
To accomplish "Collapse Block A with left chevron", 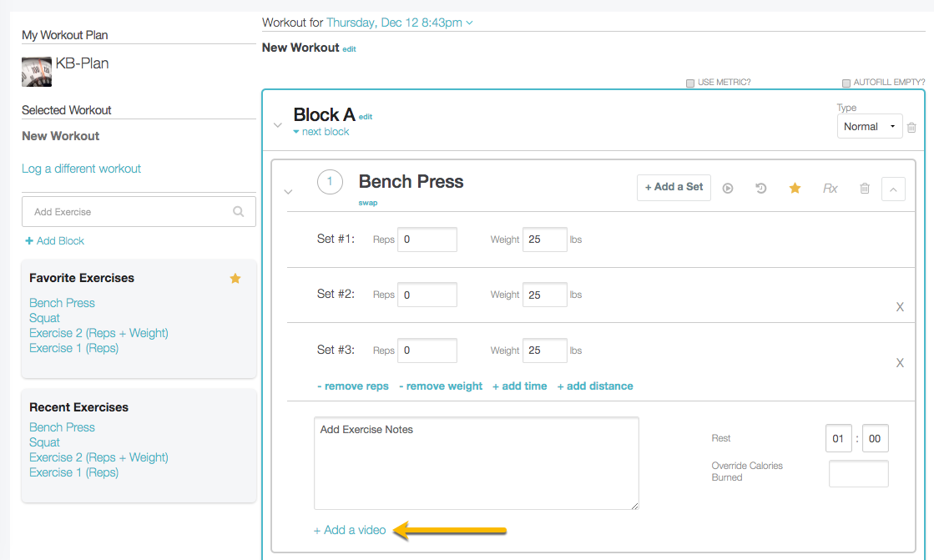I will (278, 126).
